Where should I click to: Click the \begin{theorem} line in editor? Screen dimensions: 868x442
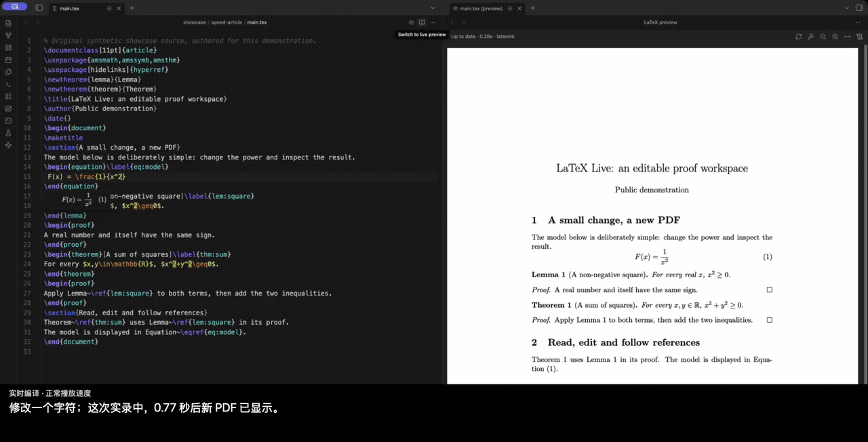point(138,254)
